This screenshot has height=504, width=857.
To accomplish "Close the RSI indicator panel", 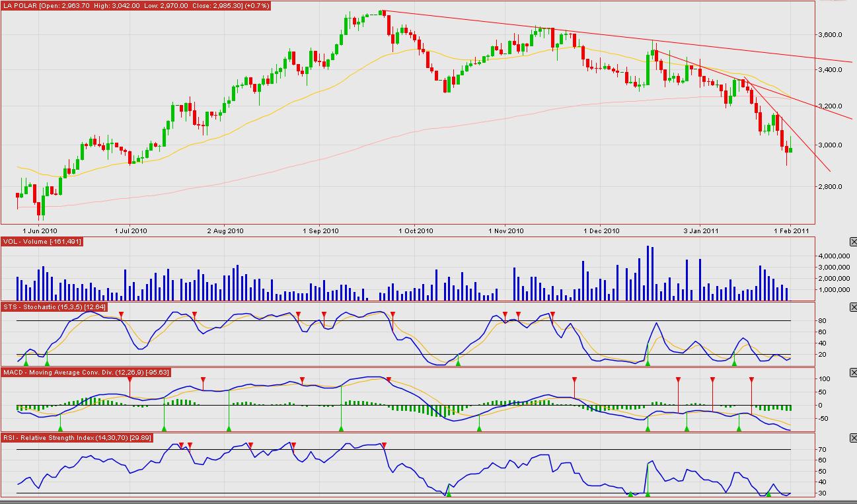I will coord(852,438).
